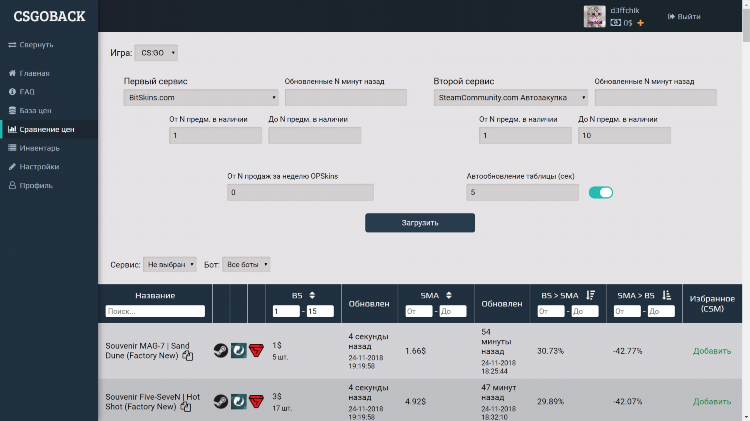
Task: Sort by BS price column arrows
Action: [312, 296]
